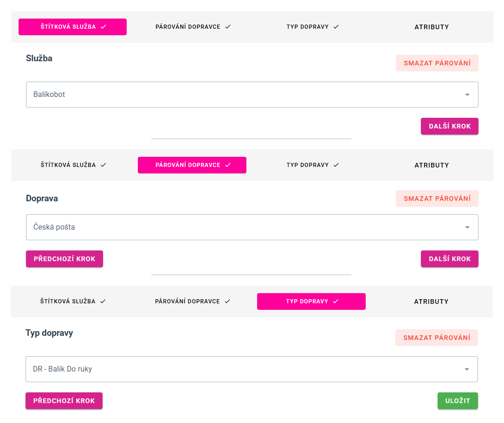The image size is (504, 423).
Task: Save pairing with the green Uložit button
Action: tap(458, 401)
